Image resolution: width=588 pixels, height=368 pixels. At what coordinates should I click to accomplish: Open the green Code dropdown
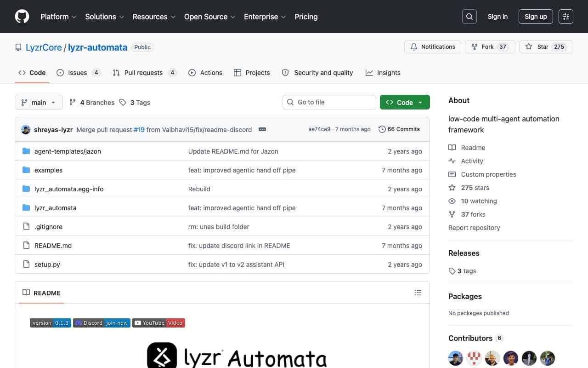coord(405,102)
